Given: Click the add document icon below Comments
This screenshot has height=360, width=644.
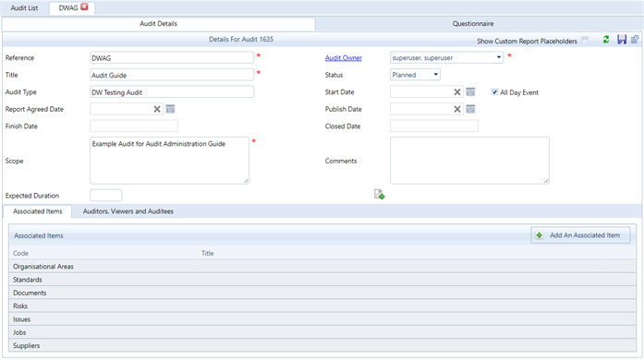Looking at the screenshot, I should click(379, 194).
